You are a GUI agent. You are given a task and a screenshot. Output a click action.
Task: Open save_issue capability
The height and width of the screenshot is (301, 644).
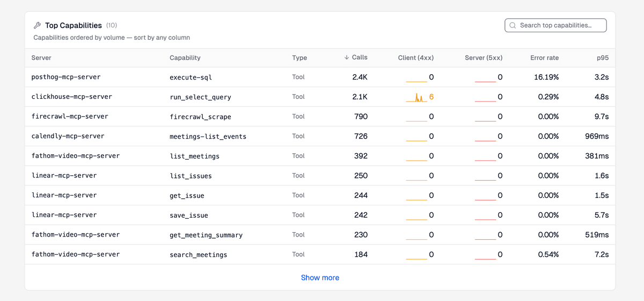[x=189, y=215]
